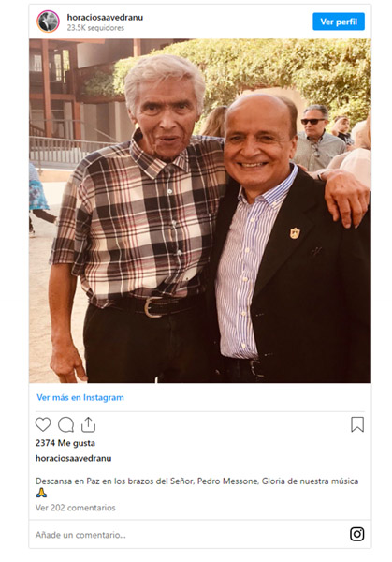Follow the Ver más en Instagram link
Viewport: 392px width, 562px height.
click(80, 397)
